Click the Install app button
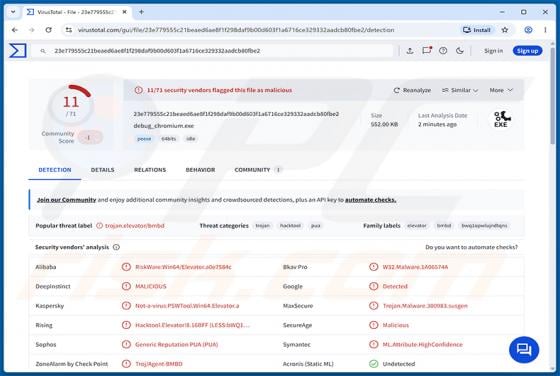This screenshot has height=376, width=560. pyautogui.click(x=477, y=30)
